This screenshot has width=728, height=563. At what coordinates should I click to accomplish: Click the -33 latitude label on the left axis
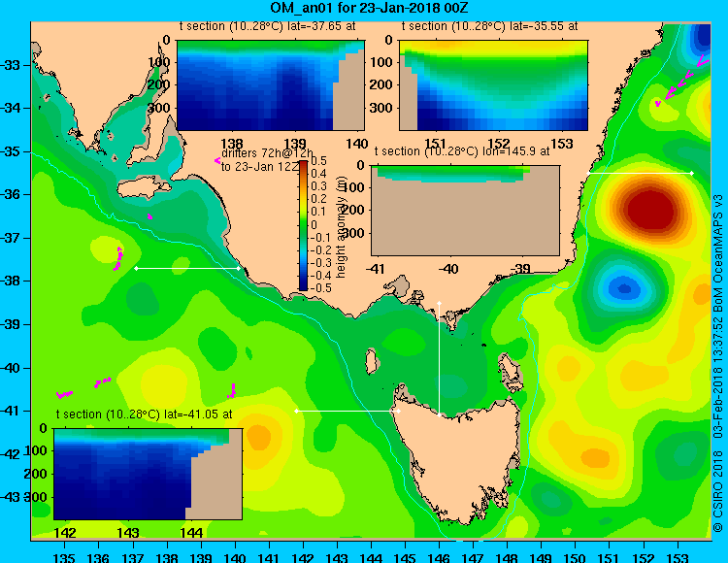[x=11, y=64]
